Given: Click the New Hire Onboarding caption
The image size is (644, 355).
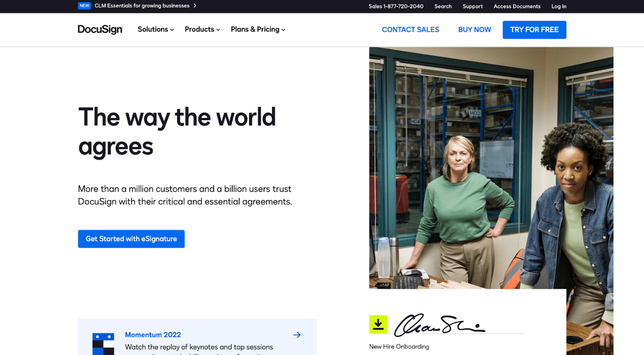Looking at the screenshot, I should (x=399, y=347).
